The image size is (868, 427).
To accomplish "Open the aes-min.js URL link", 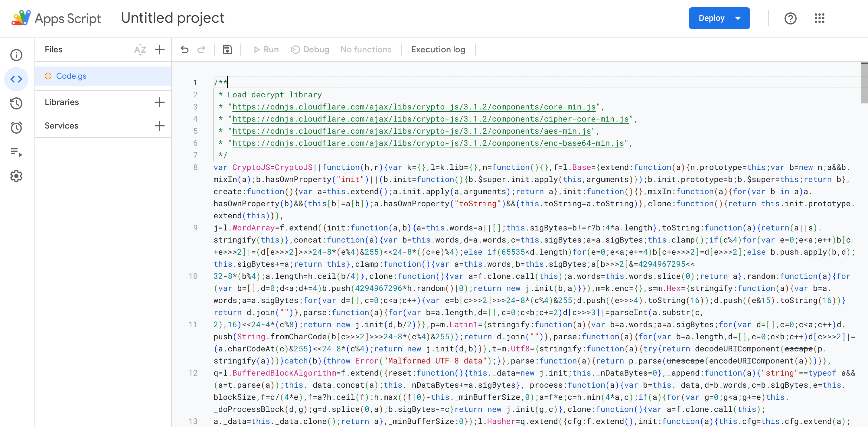I will pyautogui.click(x=411, y=131).
